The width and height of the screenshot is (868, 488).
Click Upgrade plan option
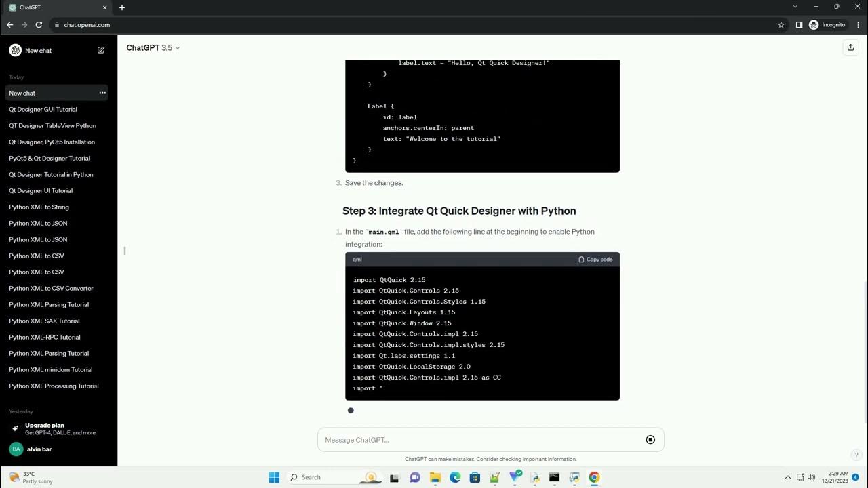57,429
